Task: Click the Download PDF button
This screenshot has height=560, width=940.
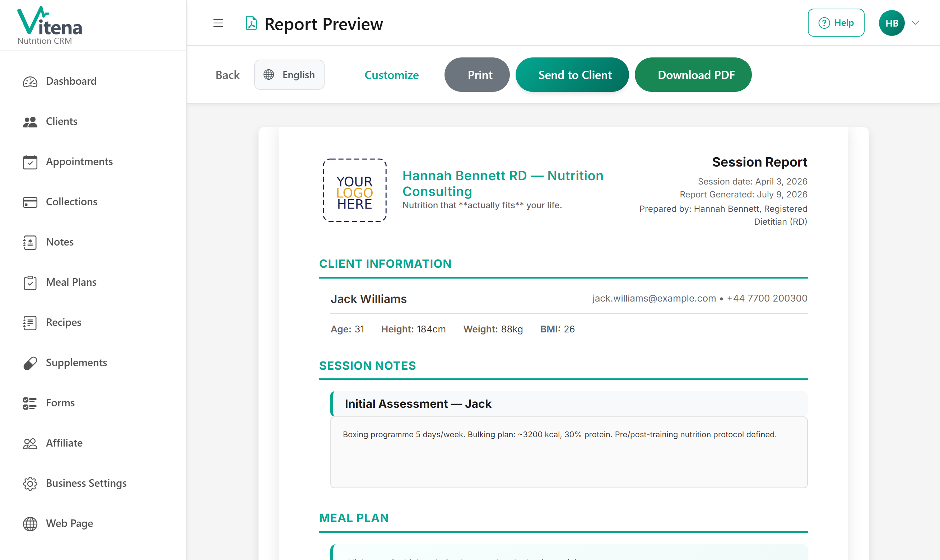Action: click(693, 75)
